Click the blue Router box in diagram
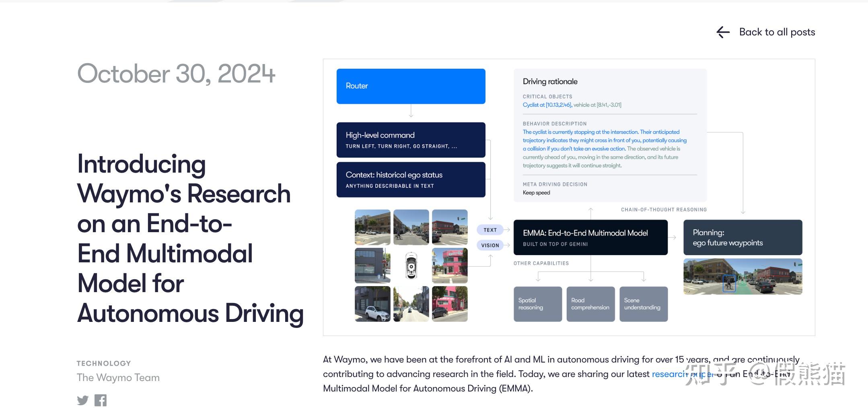This screenshot has height=408, width=868. [x=411, y=86]
